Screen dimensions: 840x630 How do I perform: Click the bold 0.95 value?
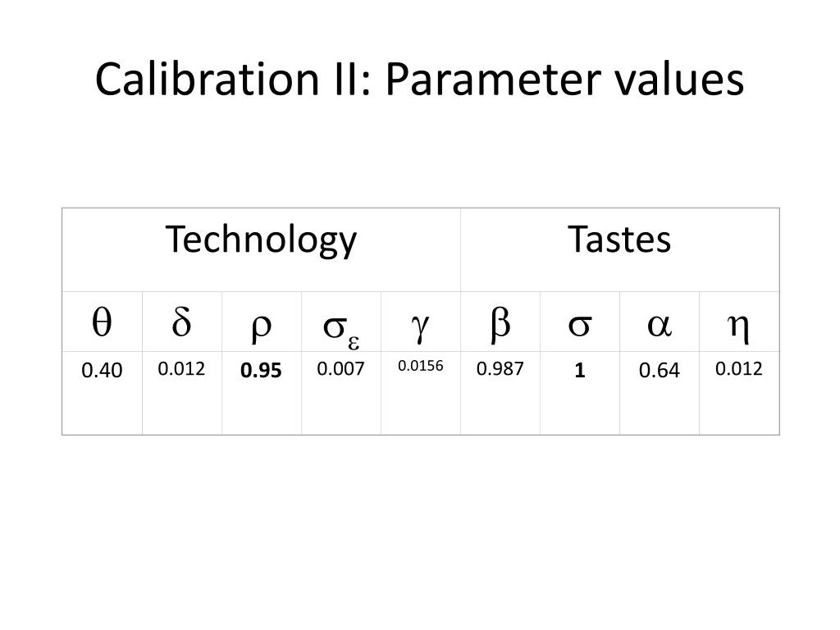(x=261, y=371)
